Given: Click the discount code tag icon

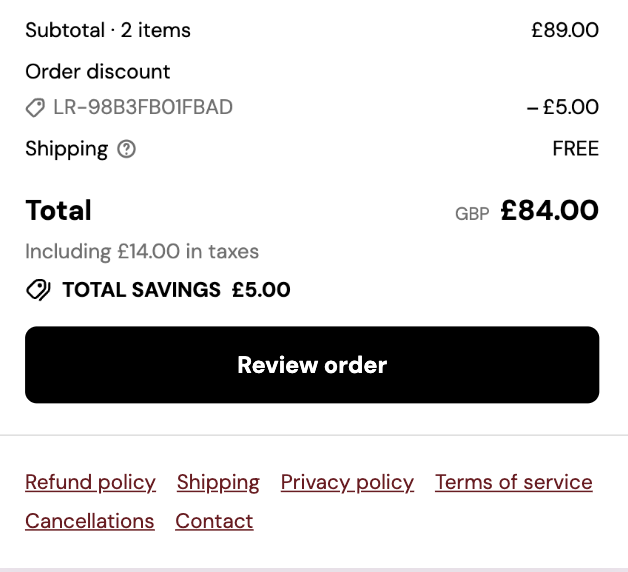Looking at the screenshot, I should (x=35, y=108).
